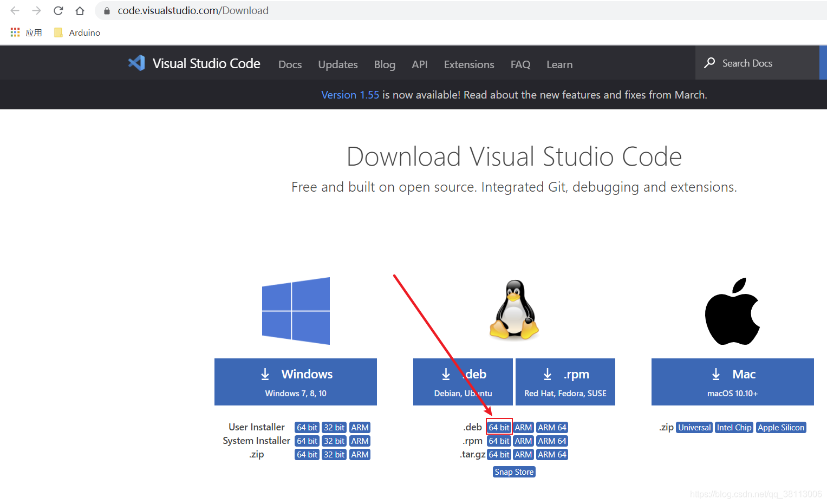The height and width of the screenshot is (504, 827).
Task: Go back using the browser back arrow
Action: (x=14, y=10)
